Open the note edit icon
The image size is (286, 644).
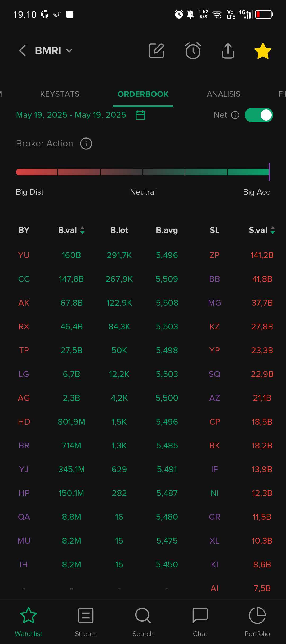(x=157, y=50)
